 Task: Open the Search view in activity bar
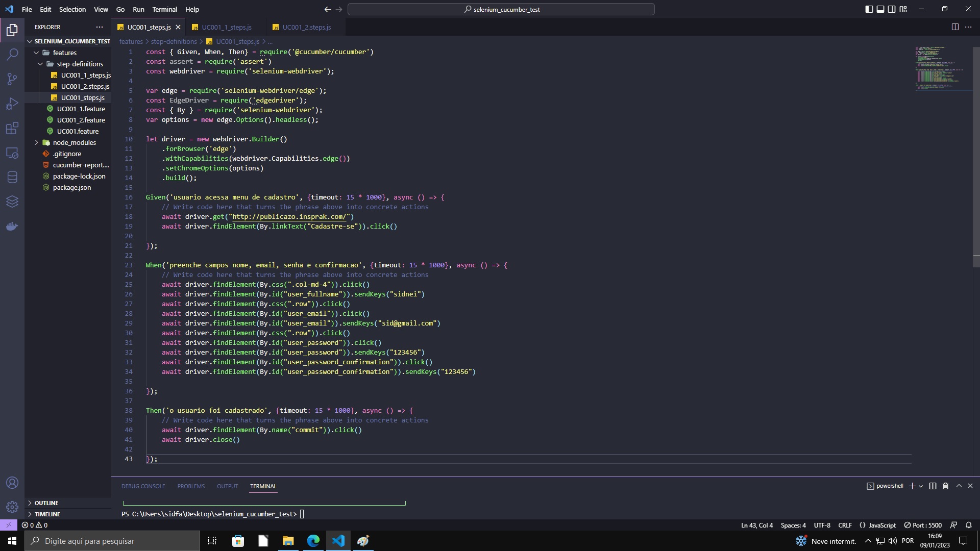click(x=12, y=54)
